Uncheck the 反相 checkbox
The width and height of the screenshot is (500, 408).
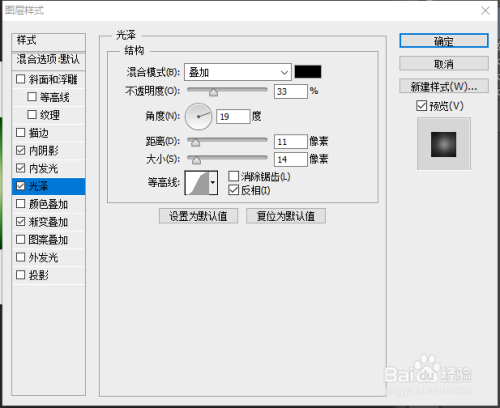pyautogui.click(x=234, y=190)
